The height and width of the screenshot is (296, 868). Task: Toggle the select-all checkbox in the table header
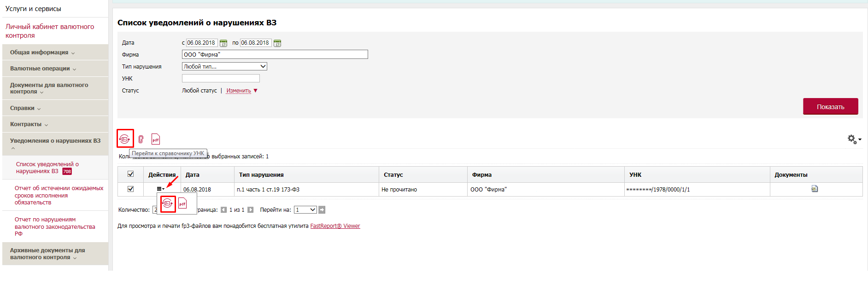coord(131,174)
